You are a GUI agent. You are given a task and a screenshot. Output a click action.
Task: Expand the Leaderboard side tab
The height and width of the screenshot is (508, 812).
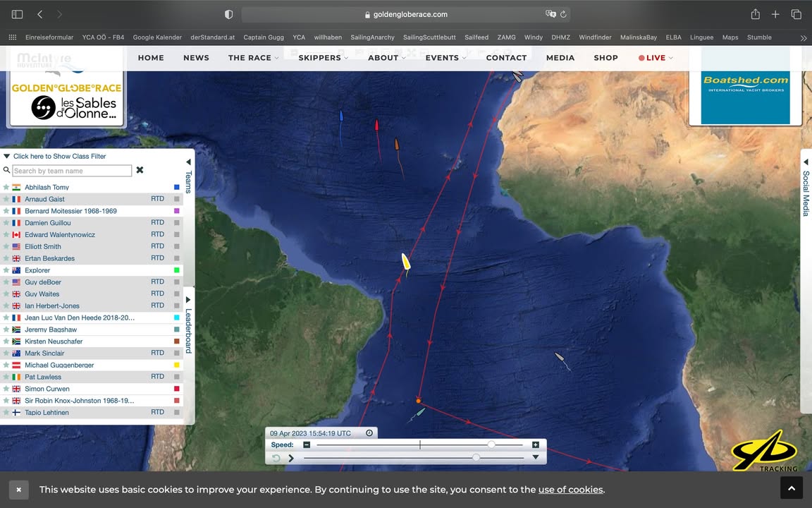click(188, 325)
